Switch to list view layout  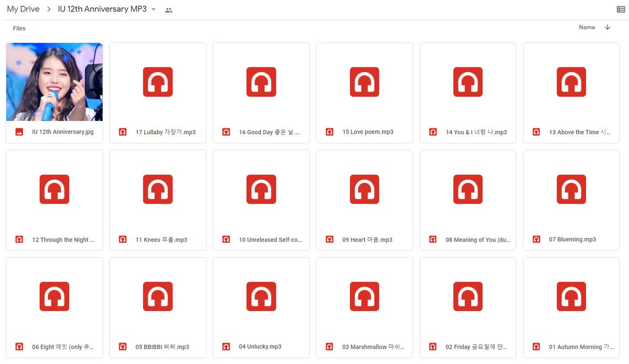(x=621, y=9)
